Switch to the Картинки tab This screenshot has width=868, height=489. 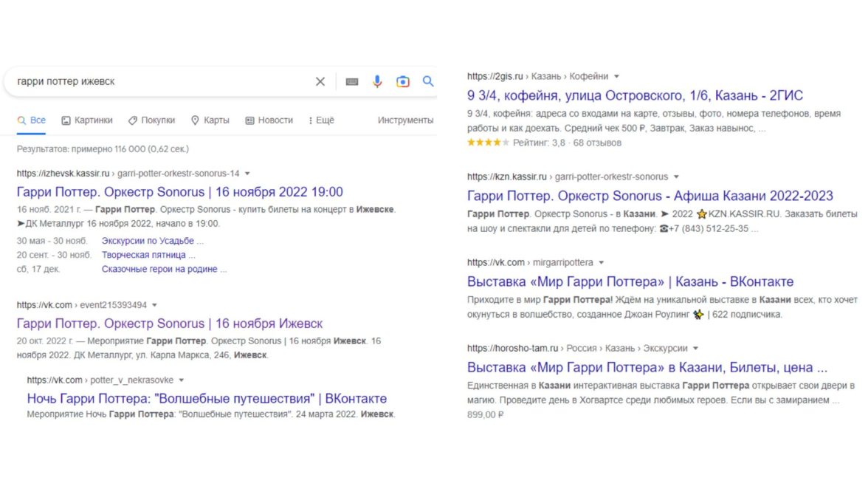point(87,120)
